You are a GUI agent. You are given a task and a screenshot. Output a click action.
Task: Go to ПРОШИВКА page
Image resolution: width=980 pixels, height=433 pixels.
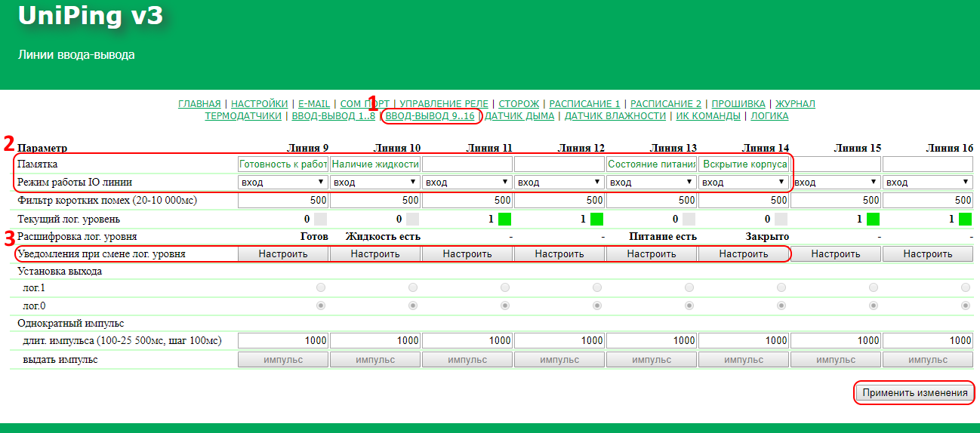click(738, 103)
